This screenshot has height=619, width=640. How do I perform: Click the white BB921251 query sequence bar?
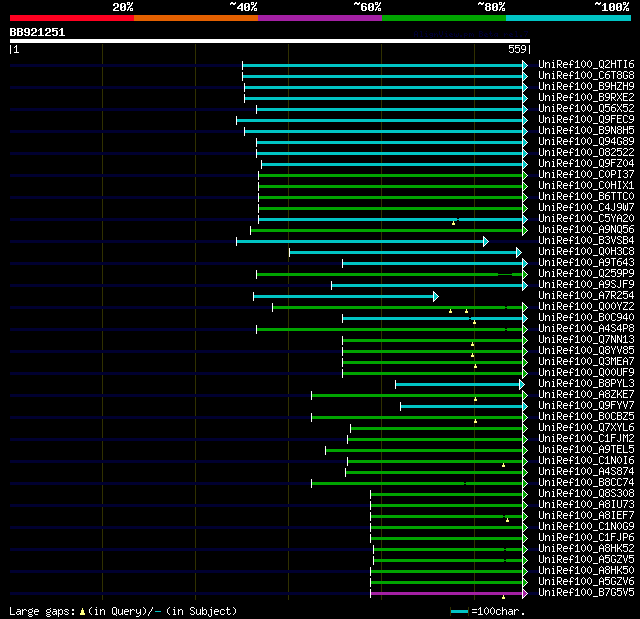(x=270, y=41)
